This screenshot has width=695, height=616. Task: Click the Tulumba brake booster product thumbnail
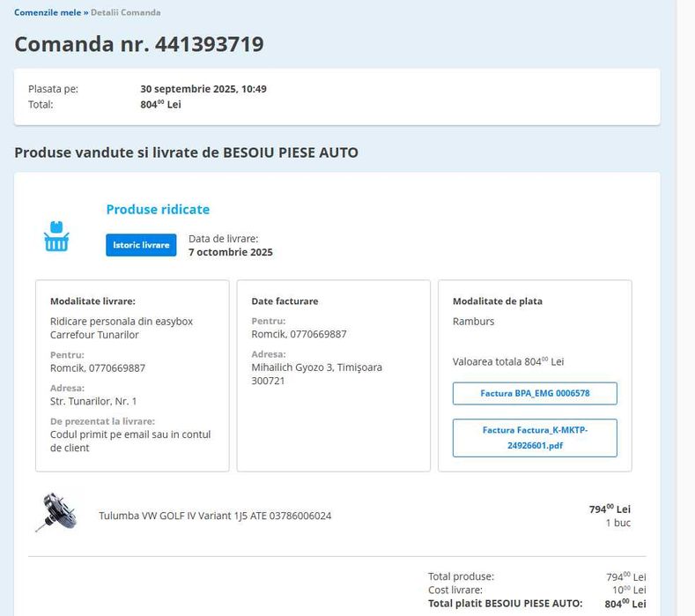pos(56,513)
